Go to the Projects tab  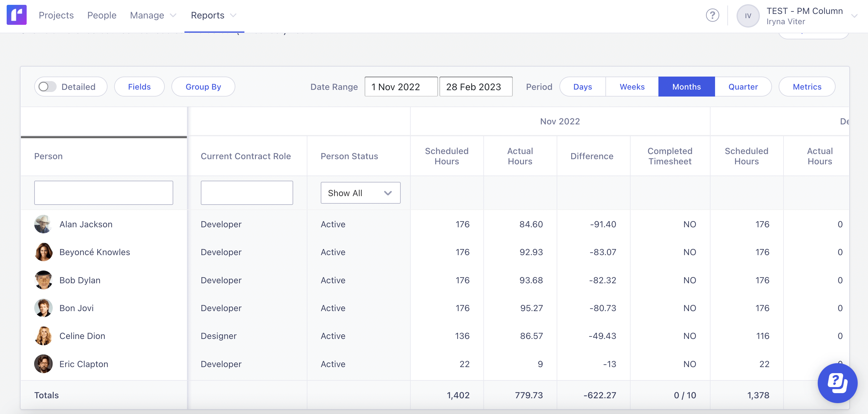(56, 15)
